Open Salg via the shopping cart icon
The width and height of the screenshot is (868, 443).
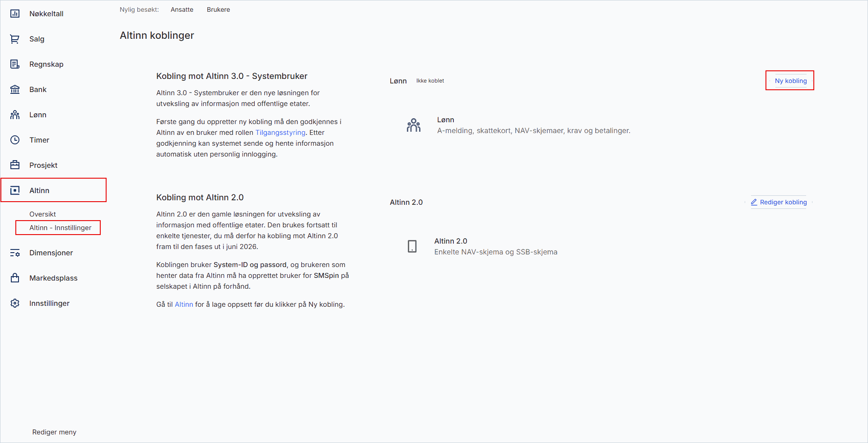(x=15, y=39)
